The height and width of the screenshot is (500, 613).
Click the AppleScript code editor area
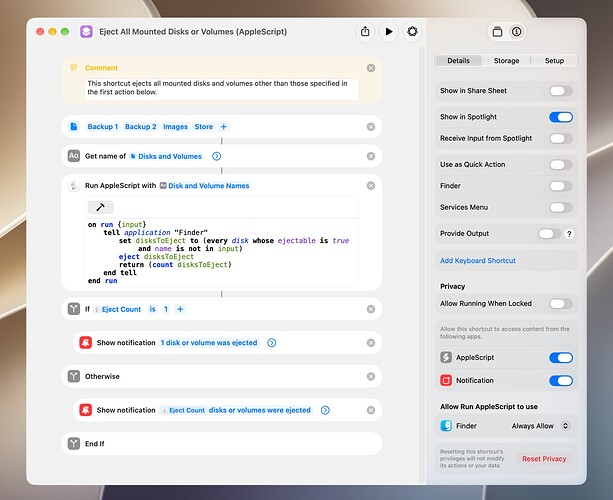point(221,253)
